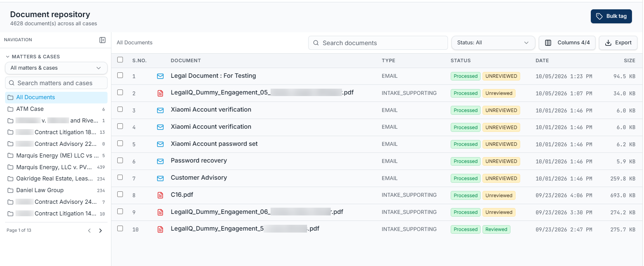Click the email icon for Legal Document : For Testing
The width and height of the screenshot is (644, 266).
click(160, 76)
